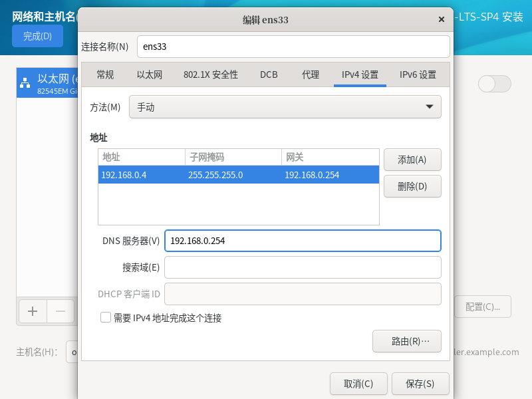Click the 主机名(H) input field

72,352
